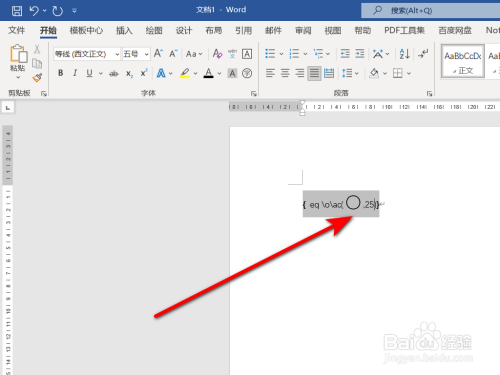
Task: Align text left
Action: pyautogui.click(x=270, y=73)
